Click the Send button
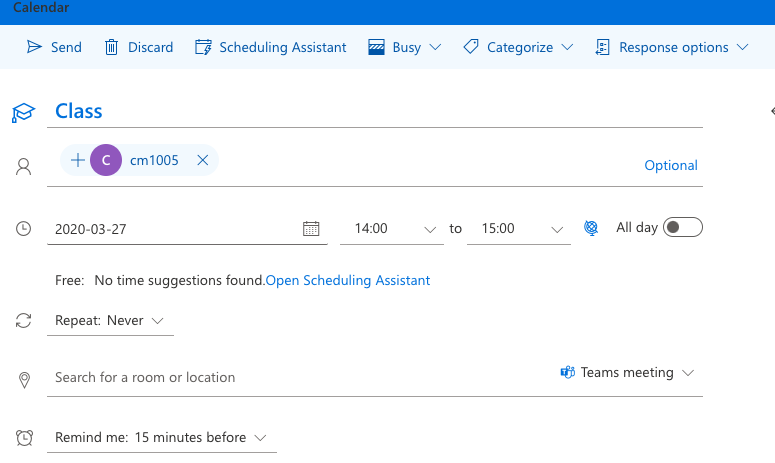775x463 pixels. coord(54,47)
